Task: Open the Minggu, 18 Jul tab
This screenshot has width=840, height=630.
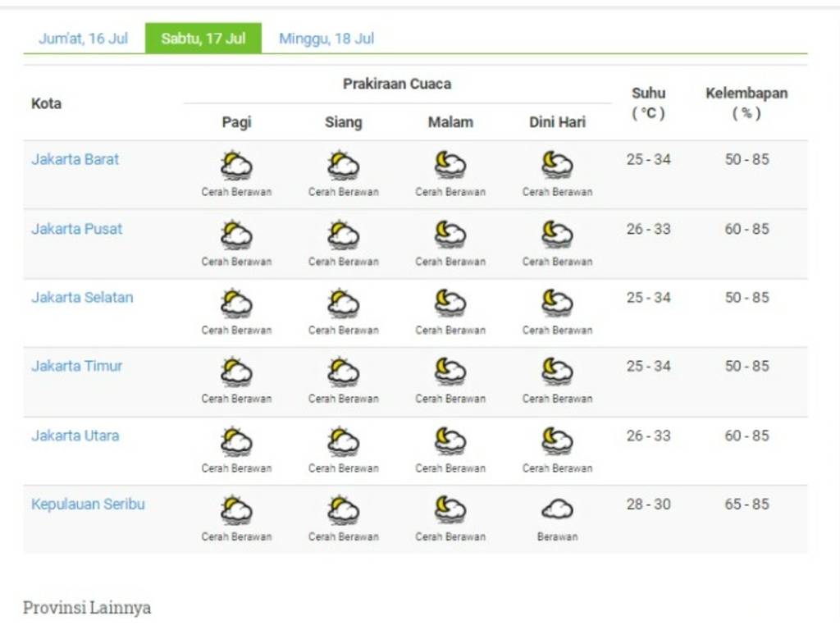Action: click(326, 39)
